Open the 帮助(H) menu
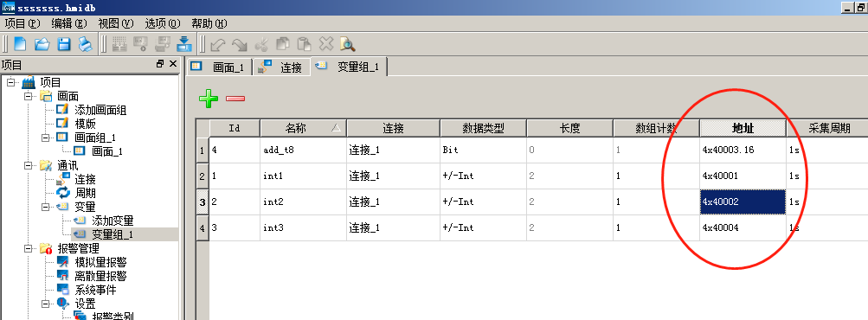Screen dimensions: 868x320 click(209, 23)
